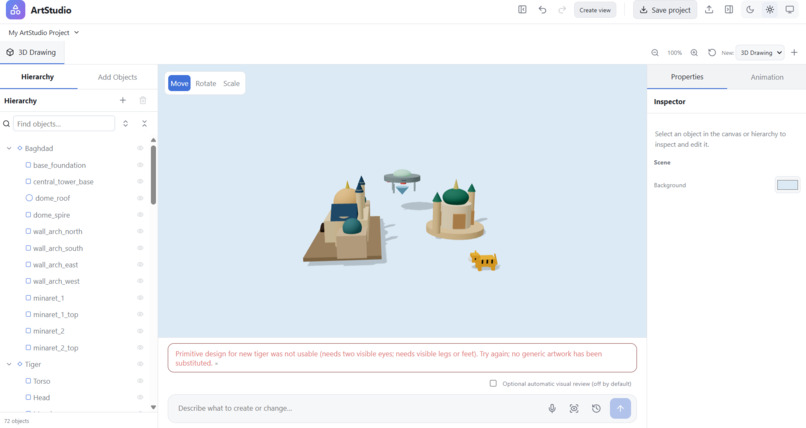Send the prompt with arrow button
The height and width of the screenshot is (428, 806).
620,408
